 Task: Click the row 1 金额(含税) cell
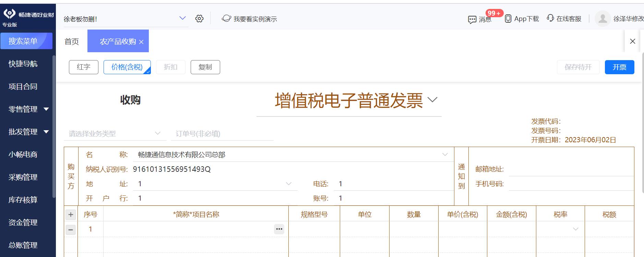pos(512,229)
